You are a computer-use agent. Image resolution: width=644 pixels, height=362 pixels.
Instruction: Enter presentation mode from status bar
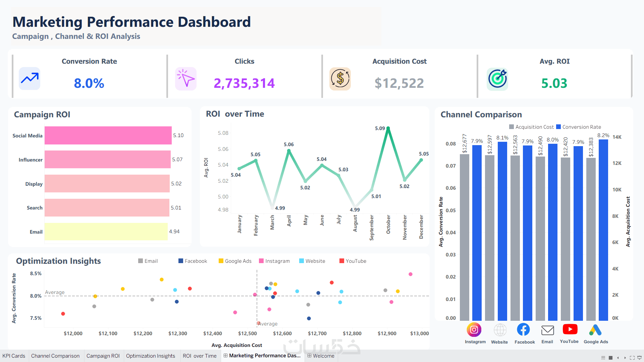(x=639, y=358)
